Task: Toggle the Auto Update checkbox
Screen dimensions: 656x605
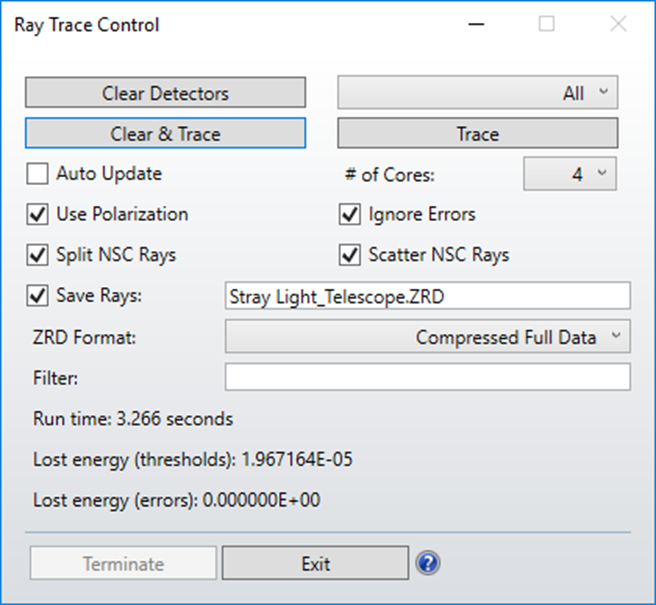Action: click(x=38, y=174)
